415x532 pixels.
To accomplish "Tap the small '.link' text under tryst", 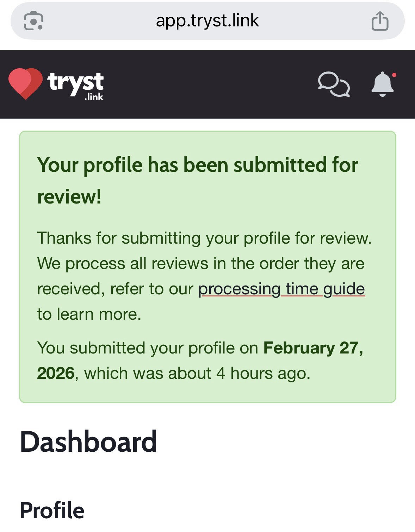I will pyautogui.click(x=94, y=97).
